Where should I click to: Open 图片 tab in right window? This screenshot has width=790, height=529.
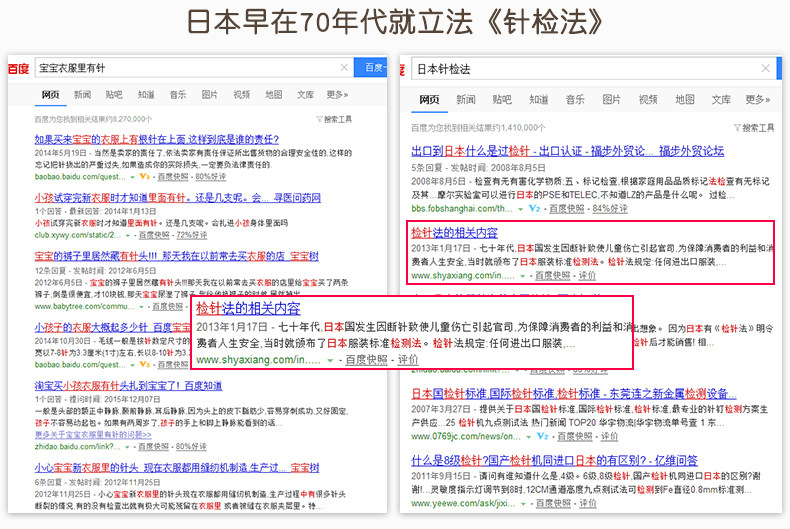(x=612, y=100)
